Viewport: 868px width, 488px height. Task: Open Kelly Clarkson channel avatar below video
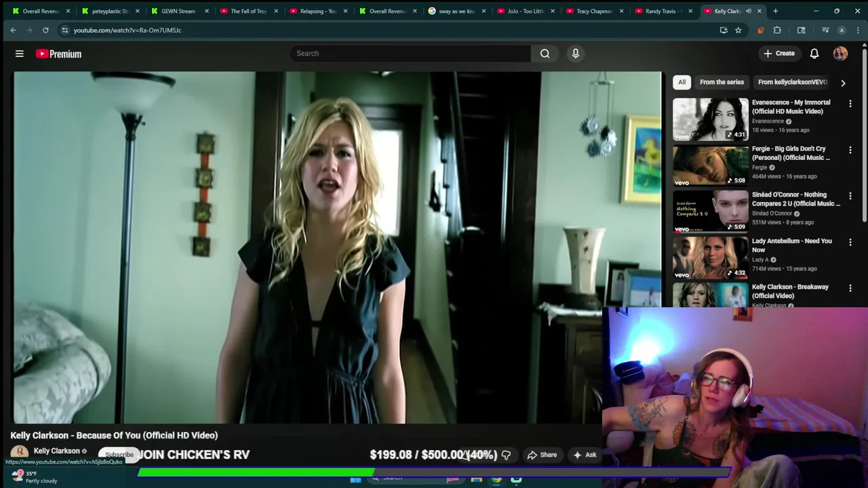[20, 452]
